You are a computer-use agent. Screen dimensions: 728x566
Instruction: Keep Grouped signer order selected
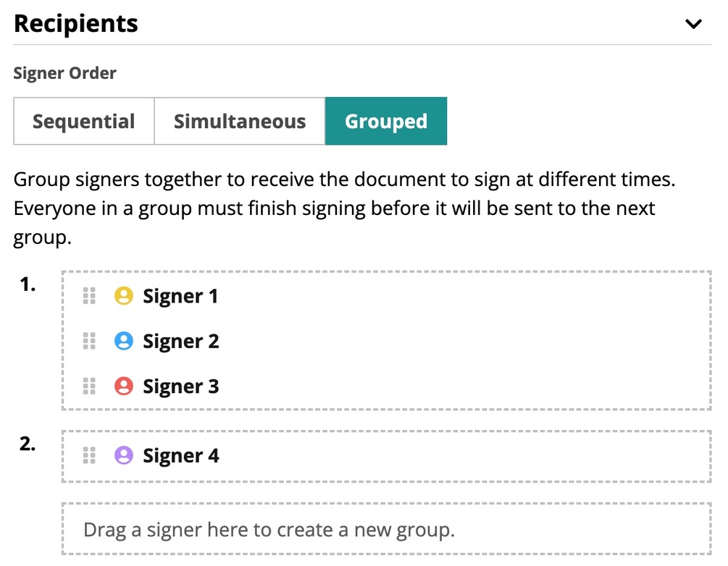pyautogui.click(x=386, y=121)
